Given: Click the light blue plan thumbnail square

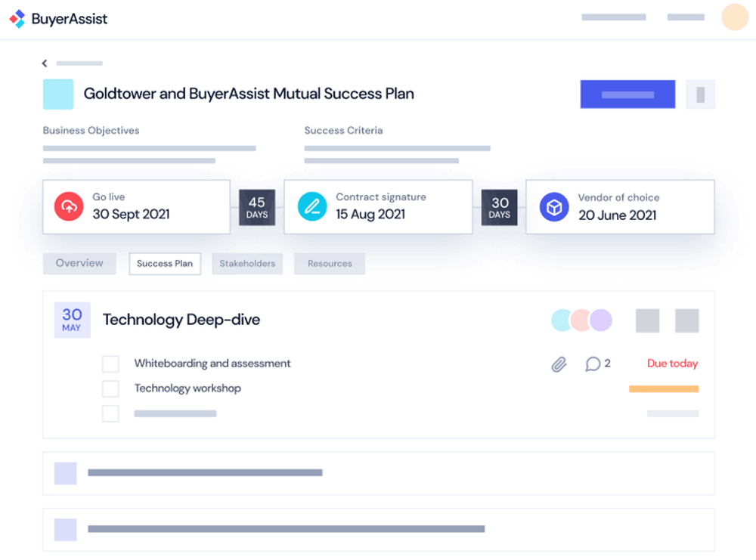Looking at the screenshot, I should point(58,94).
